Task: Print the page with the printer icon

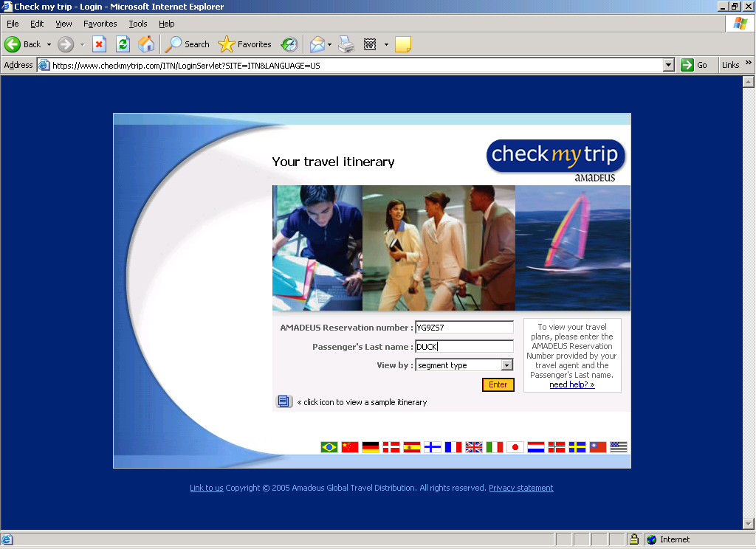Action: coord(346,44)
